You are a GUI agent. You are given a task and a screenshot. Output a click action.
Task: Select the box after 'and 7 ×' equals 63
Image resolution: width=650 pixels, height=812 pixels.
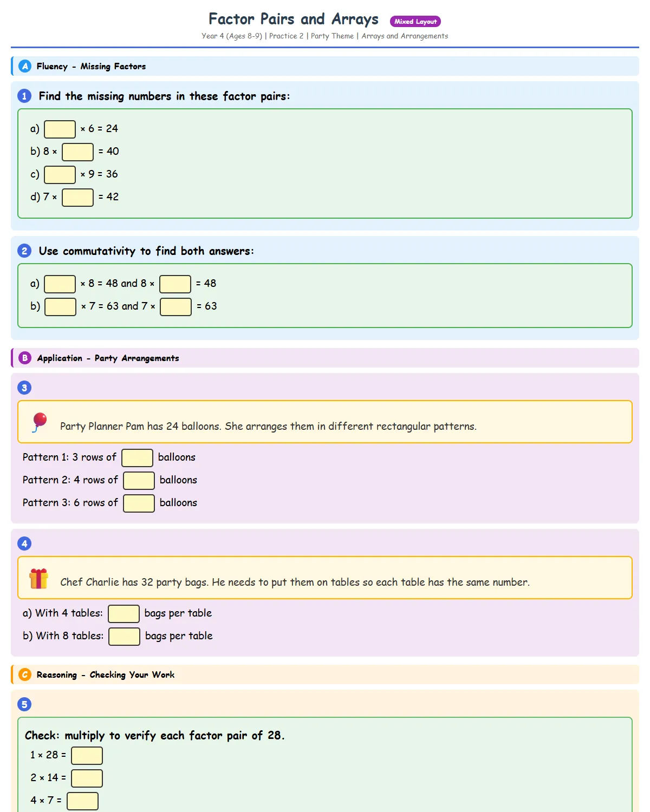pos(175,307)
